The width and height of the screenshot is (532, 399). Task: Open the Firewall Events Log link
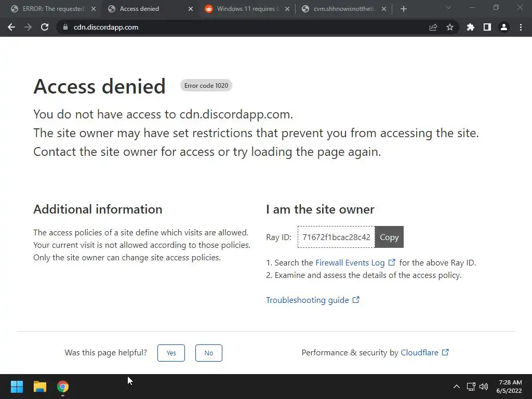pos(350,262)
